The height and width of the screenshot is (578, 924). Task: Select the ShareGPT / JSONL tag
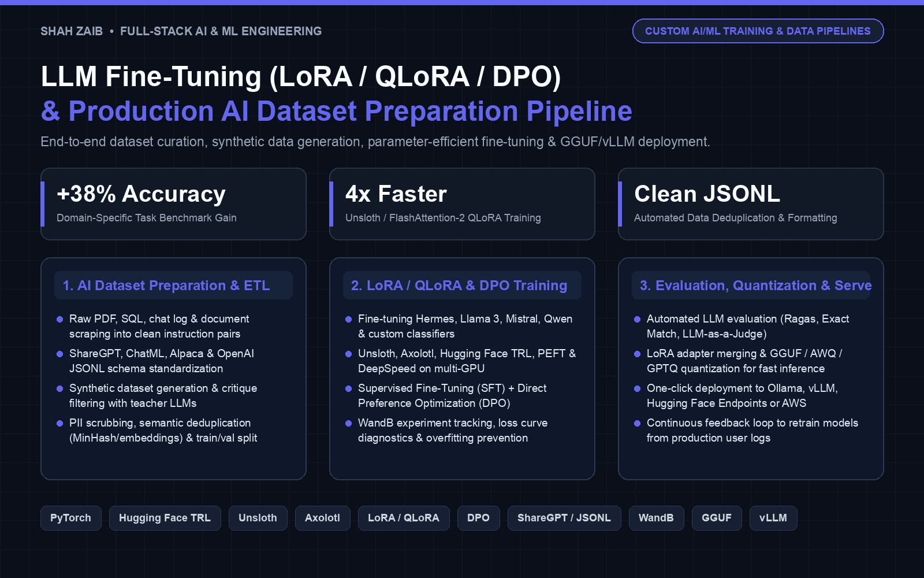pos(564,518)
